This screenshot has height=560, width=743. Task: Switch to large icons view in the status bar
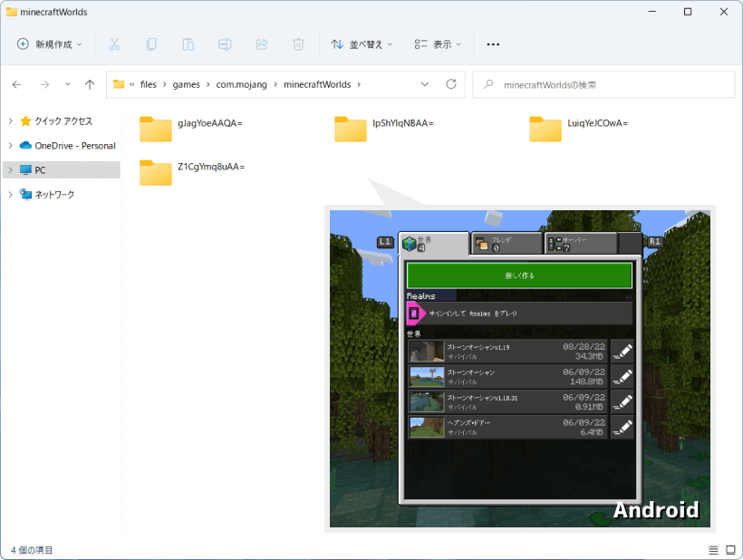[x=730, y=550]
